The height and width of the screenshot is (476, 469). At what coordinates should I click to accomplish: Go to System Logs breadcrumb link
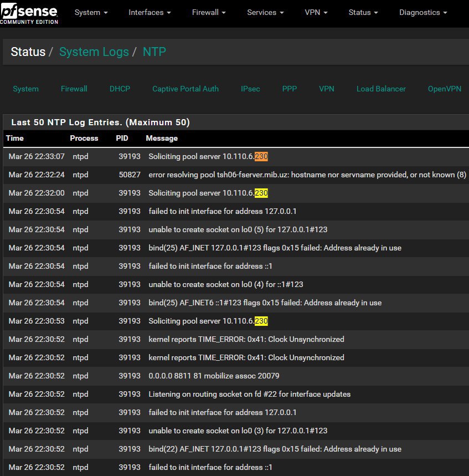click(x=94, y=52)
